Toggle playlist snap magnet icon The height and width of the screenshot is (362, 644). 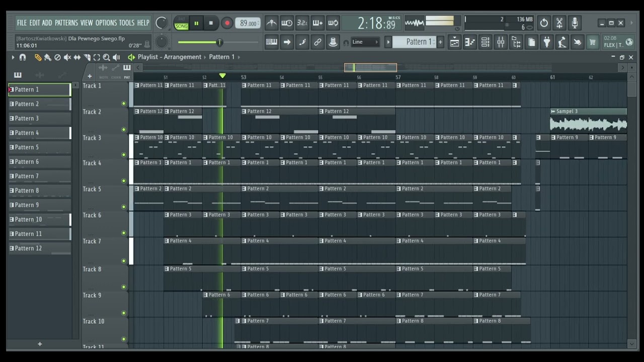coord(23,57)
